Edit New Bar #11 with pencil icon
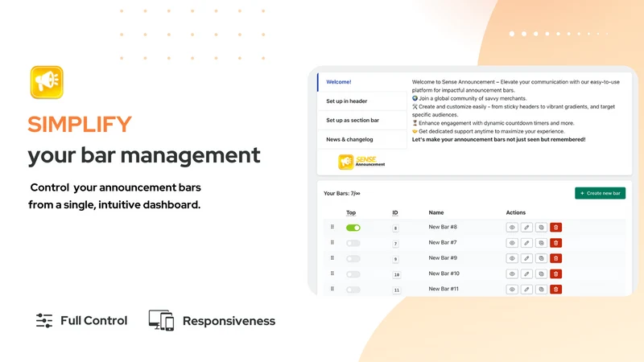The height and width of the screenshot is (362, 644). 526,290
